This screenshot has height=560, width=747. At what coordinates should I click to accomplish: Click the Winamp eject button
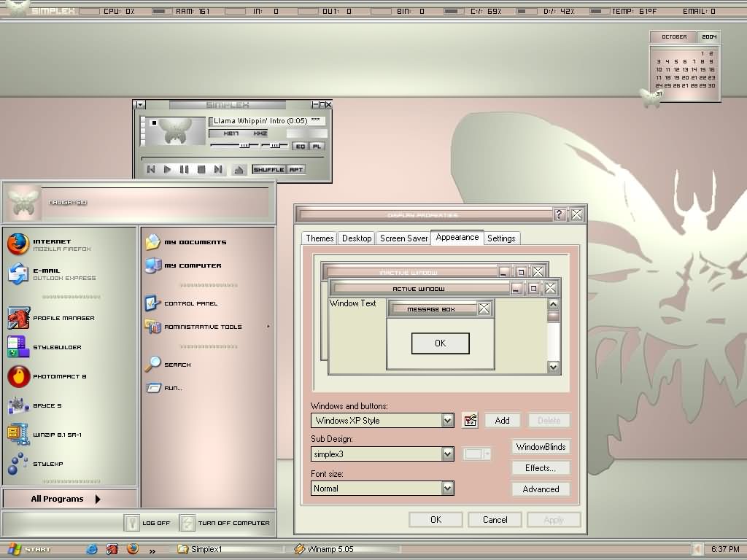(239, 169)
